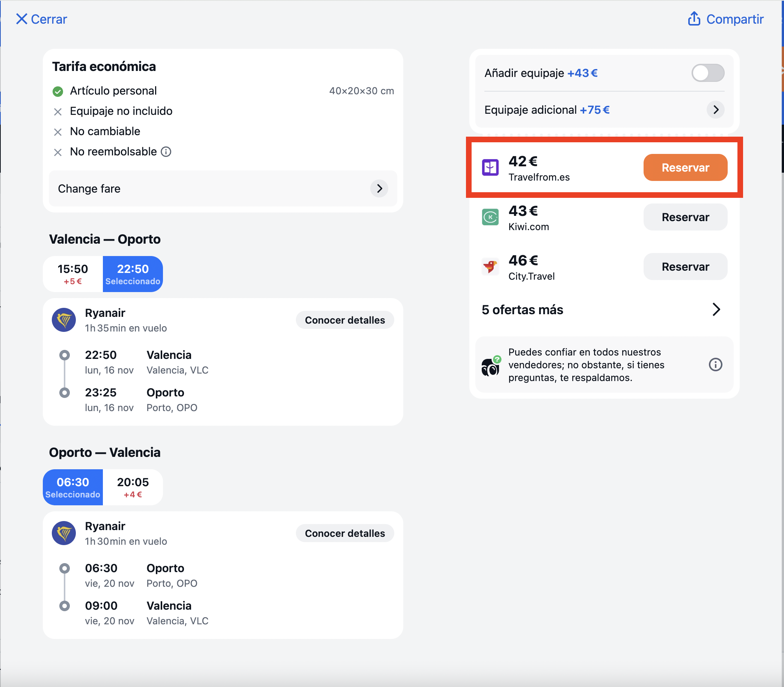This screenshot has height=687, width=784.
Task: Click the green check next to Artículo personal
Action: click(57, 91)
